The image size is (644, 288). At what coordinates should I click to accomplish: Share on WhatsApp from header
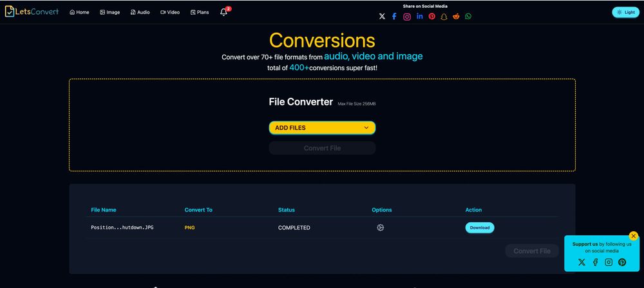468,17
